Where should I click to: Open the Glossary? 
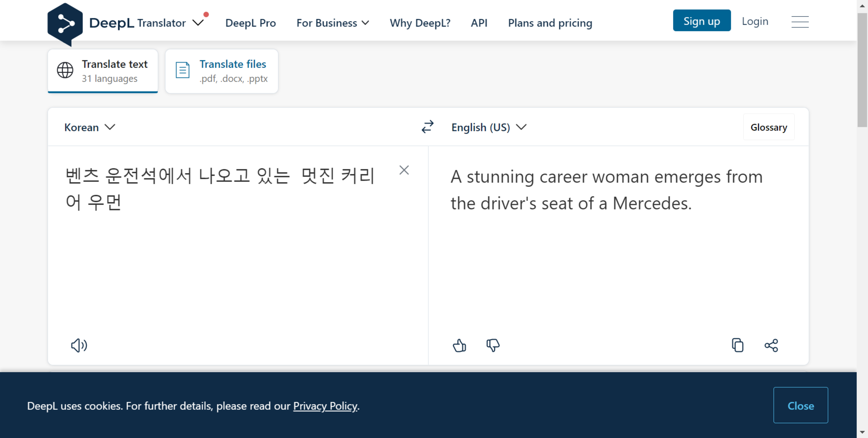[x=769, y=127]
